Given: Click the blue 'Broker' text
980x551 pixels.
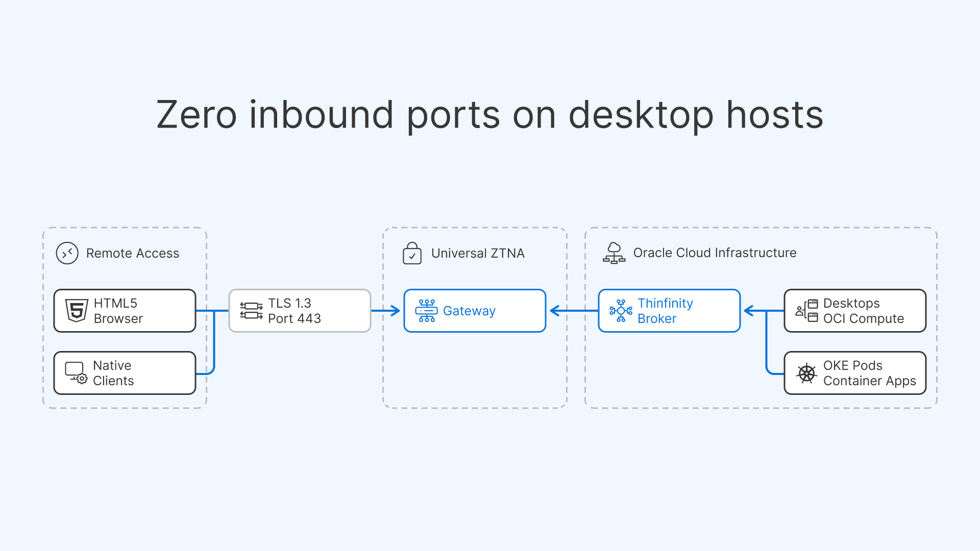Looking at the screenshot, I should pos(657,318).
